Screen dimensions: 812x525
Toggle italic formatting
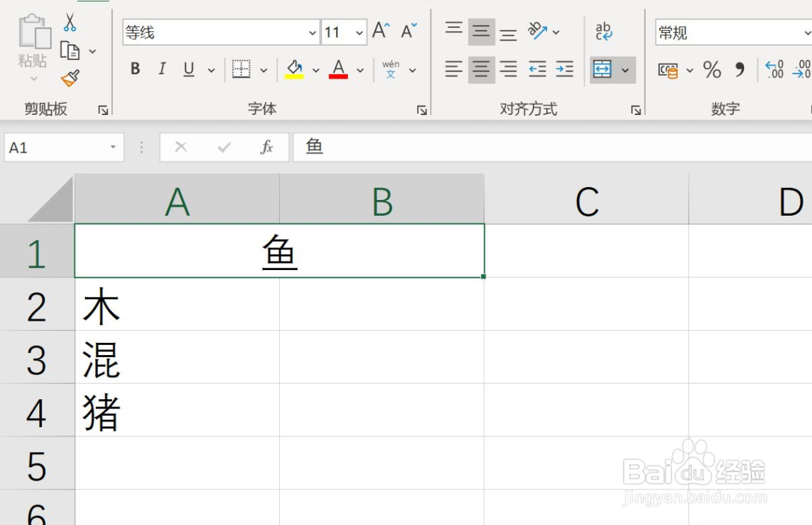[x=161, y=69]
